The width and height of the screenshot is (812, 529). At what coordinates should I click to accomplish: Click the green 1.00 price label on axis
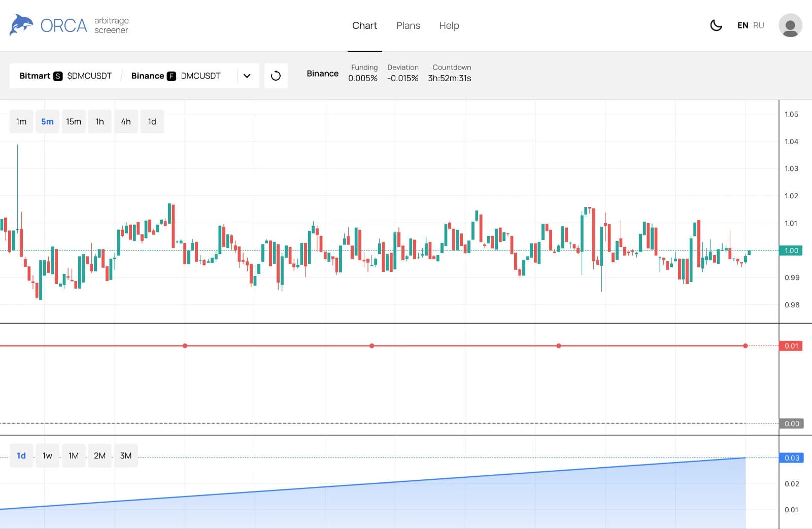click(x=791, y=251)
